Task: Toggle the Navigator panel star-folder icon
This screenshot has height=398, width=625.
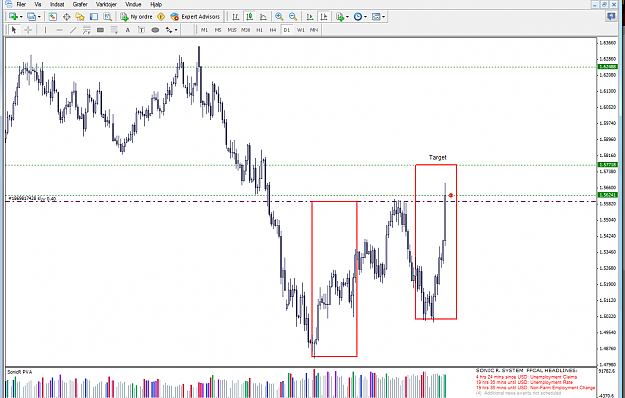Action: [80, 17]
